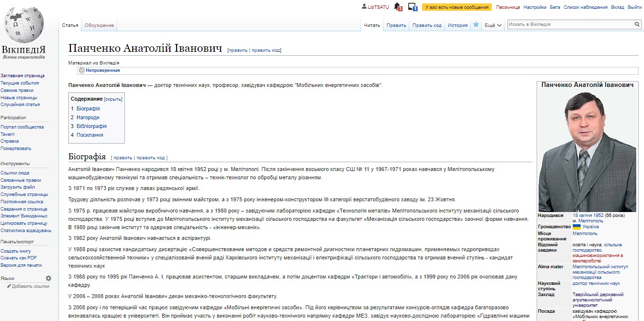Open Новые страницы sidebar link
Screen dimensions: 644x321
(19, 98)
